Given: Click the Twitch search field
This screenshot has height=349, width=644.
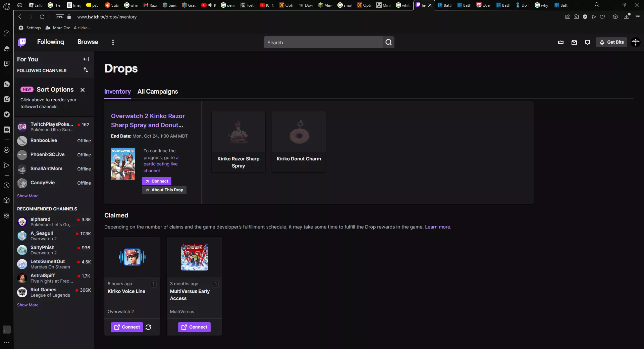Looking at the screenshot, I should [x=322, y=42].
